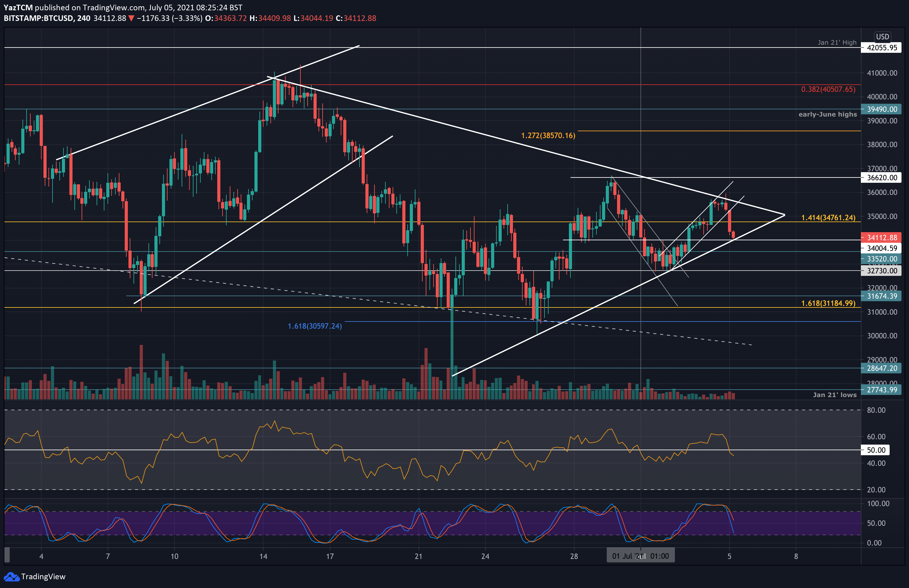This screenshot has height=588, width=909.
Task: Click the red 34112.88 current price tag
Action: point(881,237)
